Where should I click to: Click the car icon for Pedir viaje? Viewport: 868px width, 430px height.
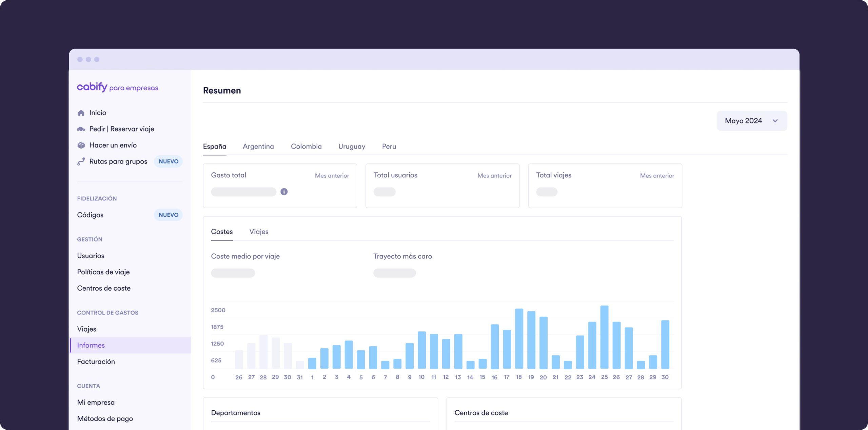(81, 129)
